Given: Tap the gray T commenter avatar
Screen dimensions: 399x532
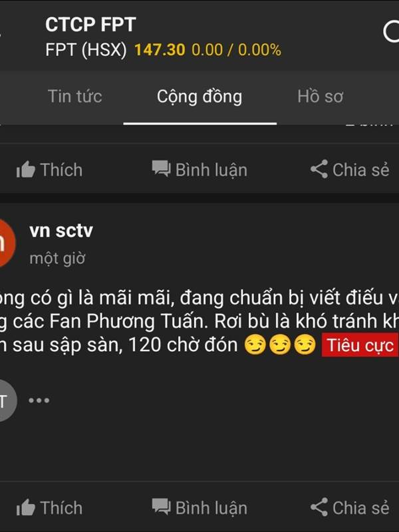Looking at the screenshot, I should 7,400.
